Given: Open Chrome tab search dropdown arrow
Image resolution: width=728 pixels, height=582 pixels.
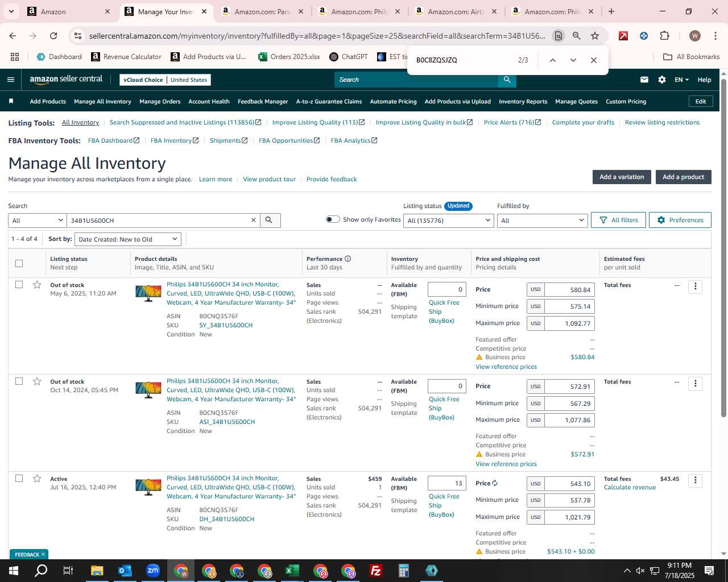Looking at the screenshot, I should (11, 11).
